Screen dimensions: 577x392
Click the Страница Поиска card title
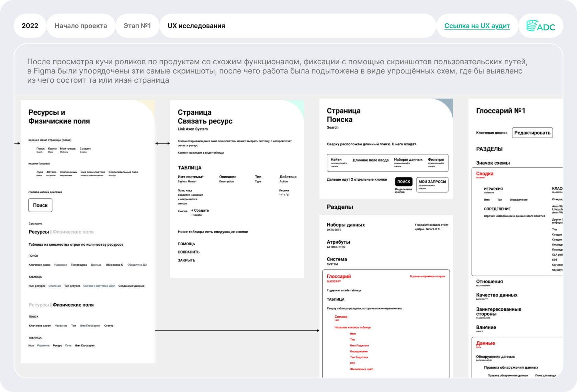click(343, 115)
